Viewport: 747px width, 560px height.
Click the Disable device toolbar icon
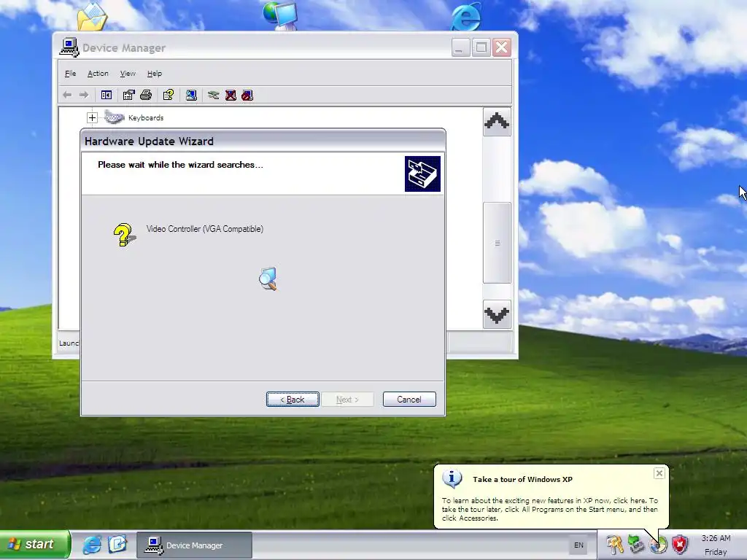point(247,96)
